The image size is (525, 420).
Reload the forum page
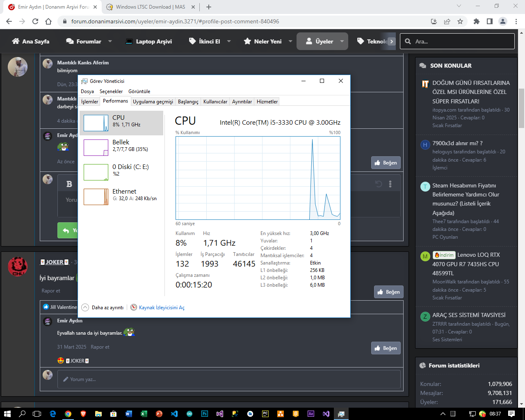coord(35,21)
